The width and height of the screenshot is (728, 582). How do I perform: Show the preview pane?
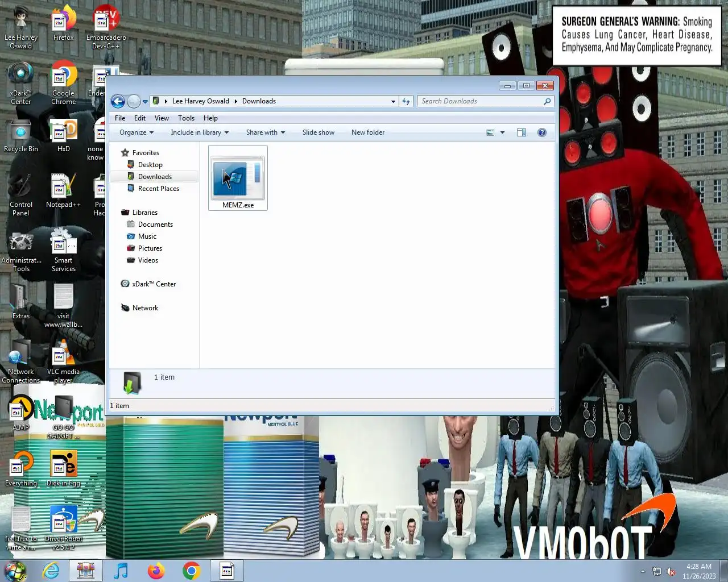click(522, 132)
